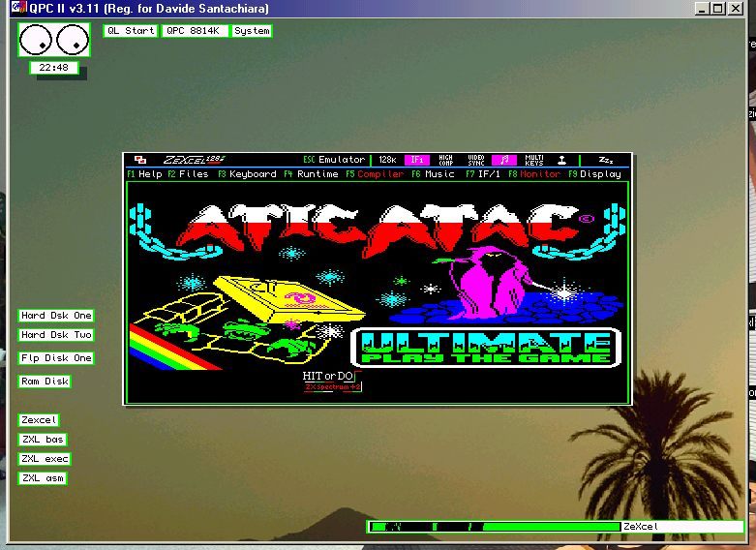Open the F5 Compiler menu
The image size is (756, 550).
pos(375,174)
